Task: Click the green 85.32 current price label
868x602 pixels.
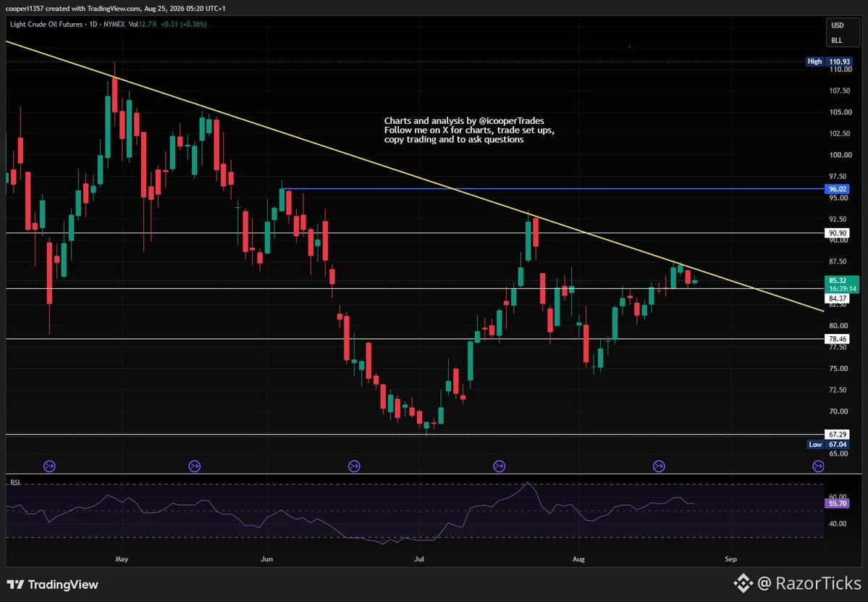Action: 841,284
